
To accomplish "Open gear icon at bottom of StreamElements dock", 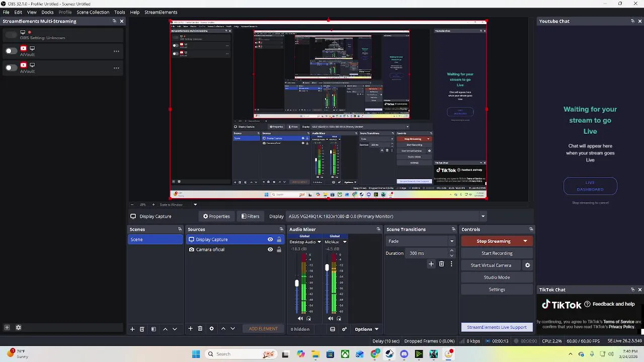I will [19, 328].
